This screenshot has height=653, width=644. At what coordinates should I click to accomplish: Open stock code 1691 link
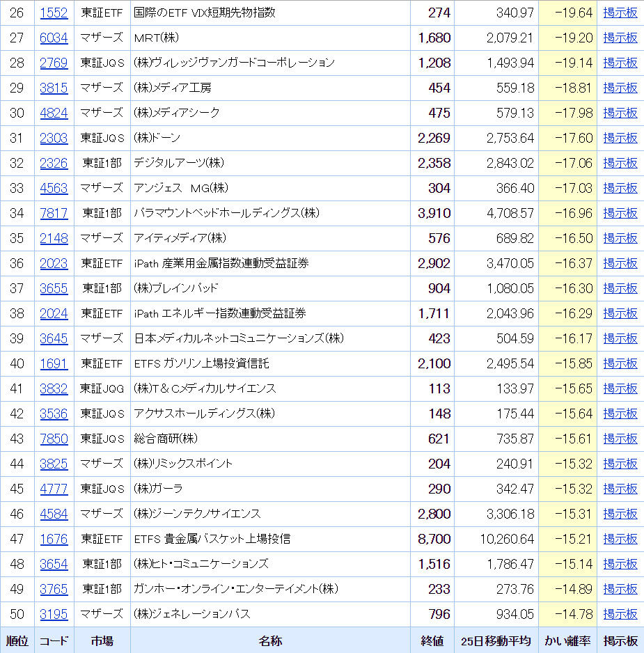54,363
